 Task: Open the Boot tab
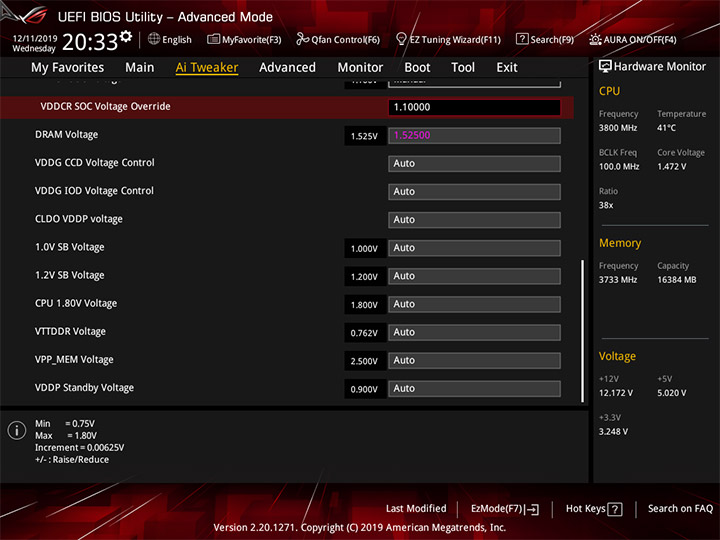click(x=417, y=68)
